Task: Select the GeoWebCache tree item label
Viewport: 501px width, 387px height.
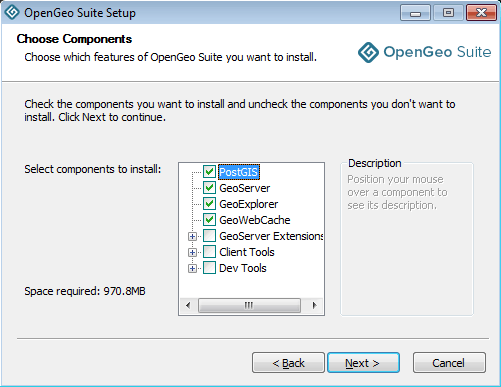Action: click(255, 220)
